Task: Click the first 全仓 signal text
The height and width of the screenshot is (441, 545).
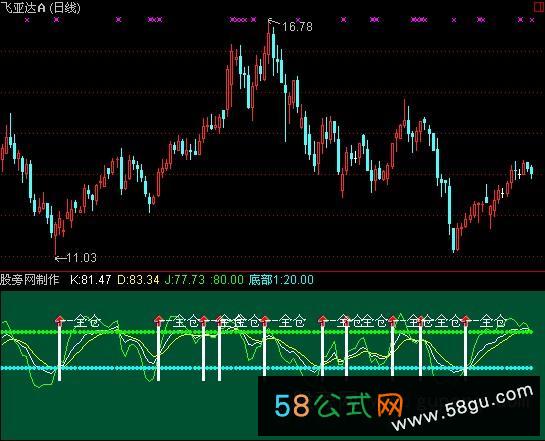Action: [88, 321]
